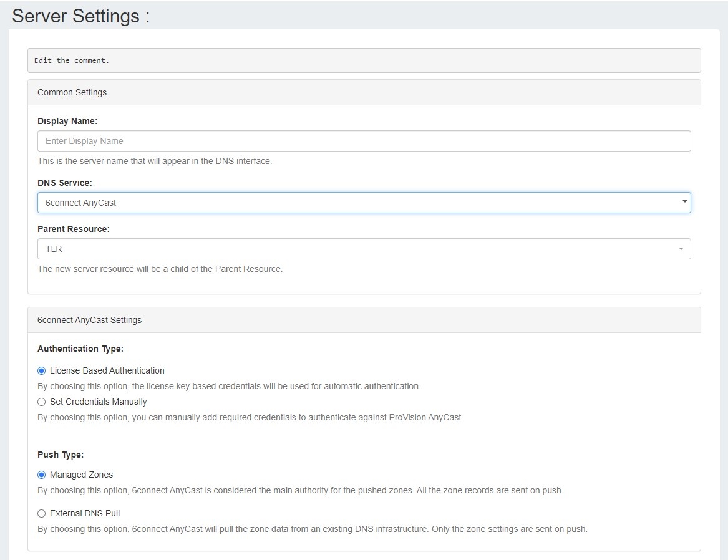The width and height of the screenshot is (728, 560).
Task: Click the Parent Resource label
Action: point(74,229)
